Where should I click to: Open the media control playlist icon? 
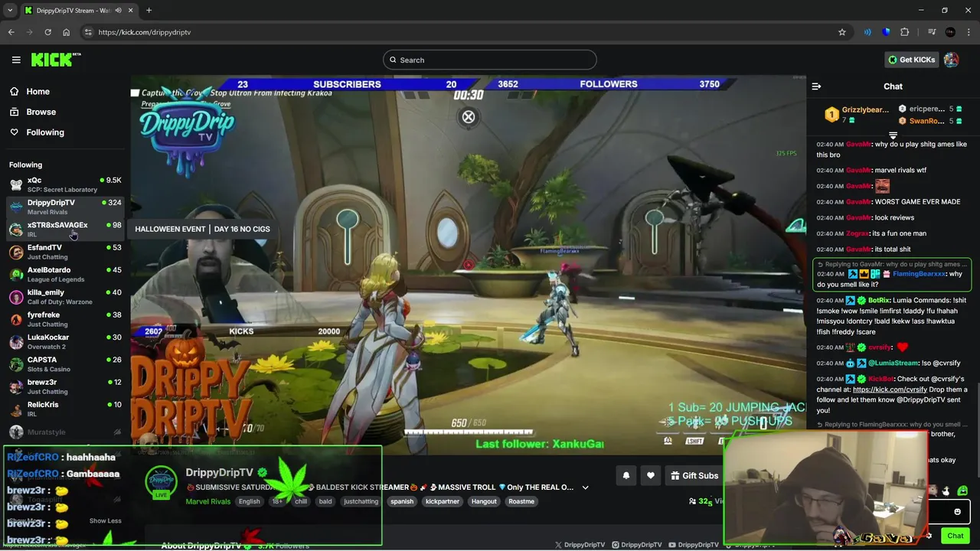[932, 32]
